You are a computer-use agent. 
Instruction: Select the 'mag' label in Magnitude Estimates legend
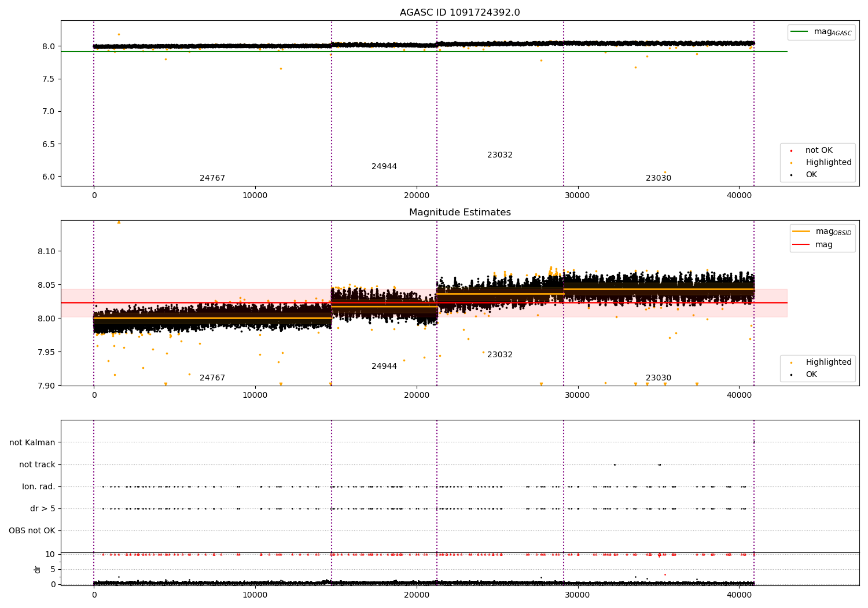click(824, 245)
